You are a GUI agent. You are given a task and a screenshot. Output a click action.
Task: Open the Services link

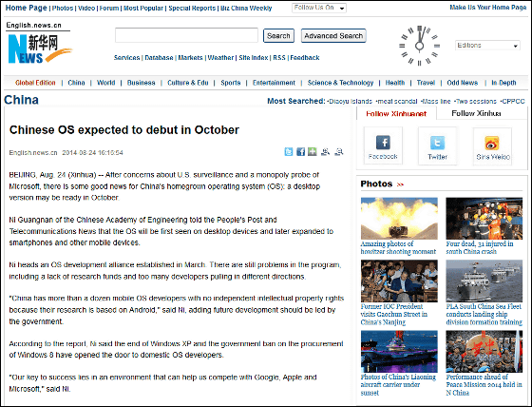pyautogui.click(x=126, y=58)
